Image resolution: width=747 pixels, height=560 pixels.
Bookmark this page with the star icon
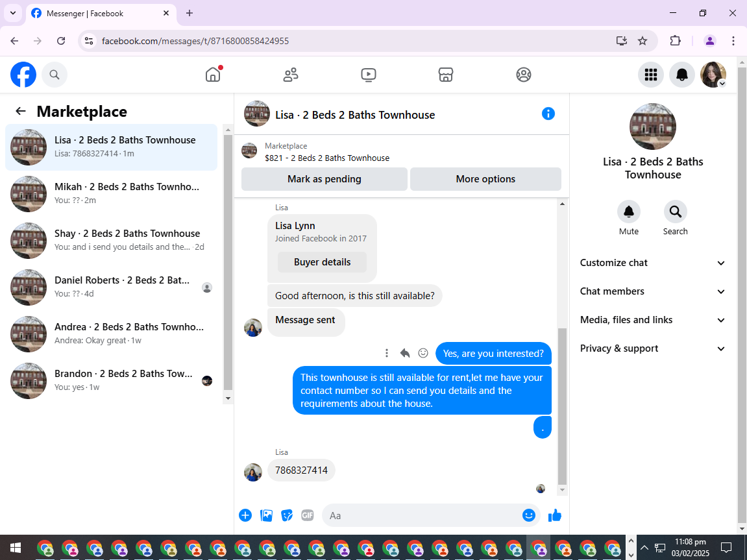643,41
